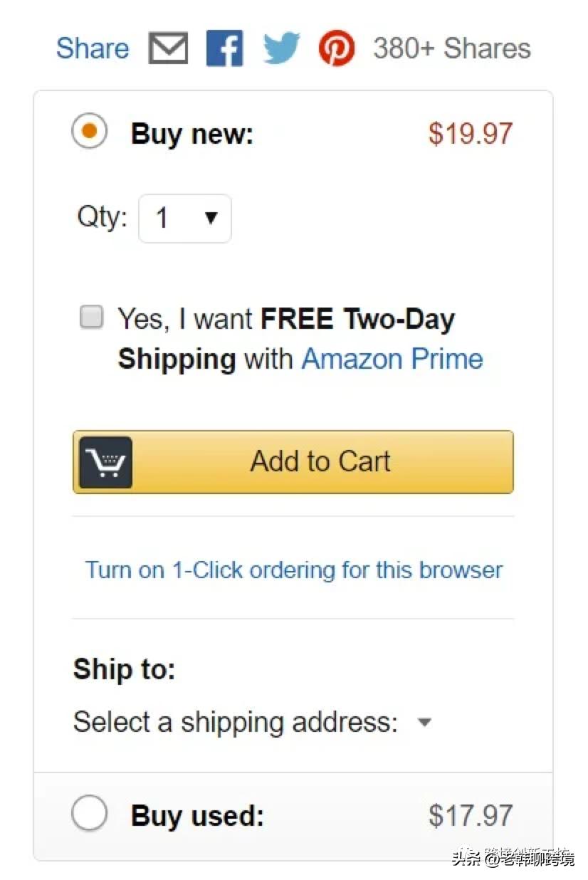Click the $17.97 used price
This screenshot has width=588, height=880.
click(470, 815)
